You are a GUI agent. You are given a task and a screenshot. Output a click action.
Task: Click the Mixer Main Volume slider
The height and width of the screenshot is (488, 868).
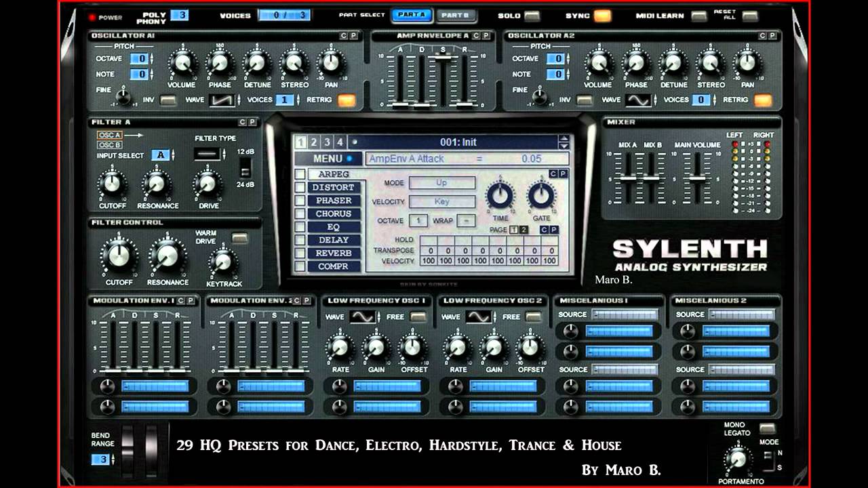[x=697, y=178]
